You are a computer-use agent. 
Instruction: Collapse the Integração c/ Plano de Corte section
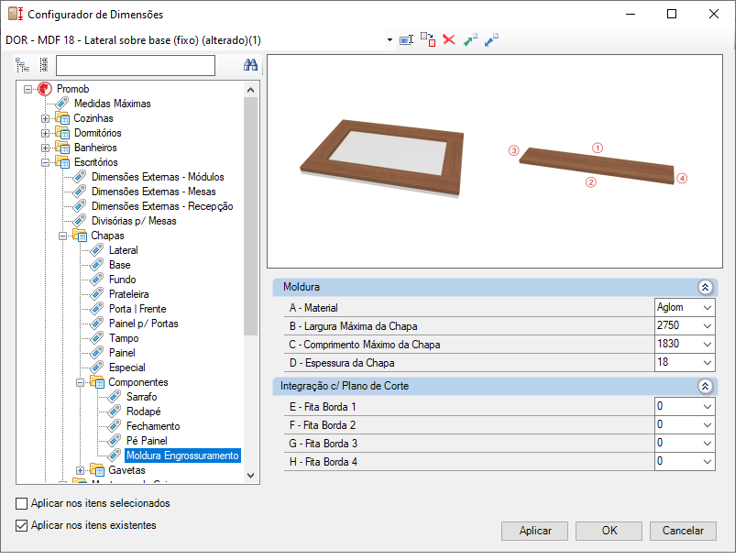coord(705,386)
